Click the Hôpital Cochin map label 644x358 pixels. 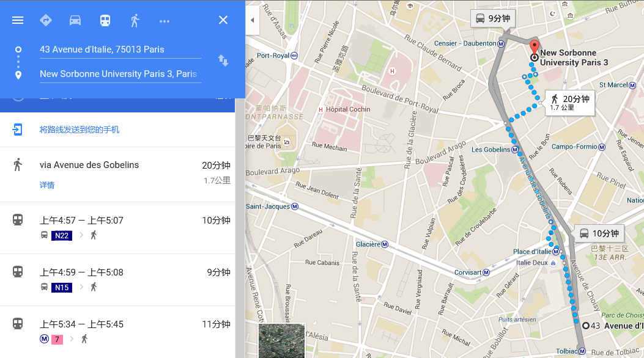tap(348, 109)
